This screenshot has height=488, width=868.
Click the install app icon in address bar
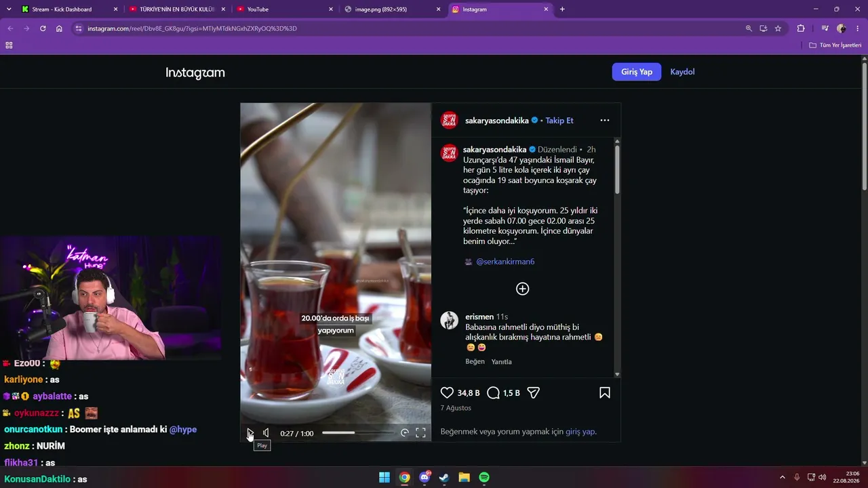coord(764,28)
